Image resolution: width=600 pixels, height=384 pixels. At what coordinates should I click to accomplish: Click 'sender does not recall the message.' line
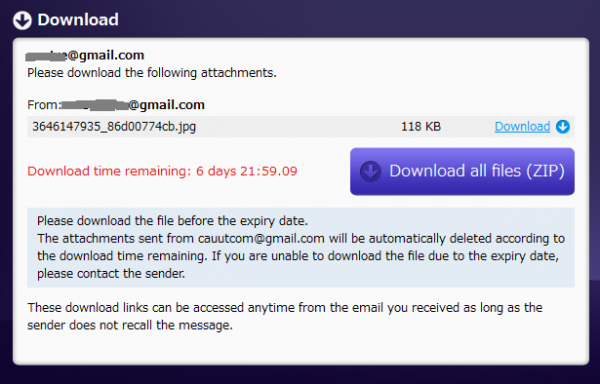[x=130, y=325]
